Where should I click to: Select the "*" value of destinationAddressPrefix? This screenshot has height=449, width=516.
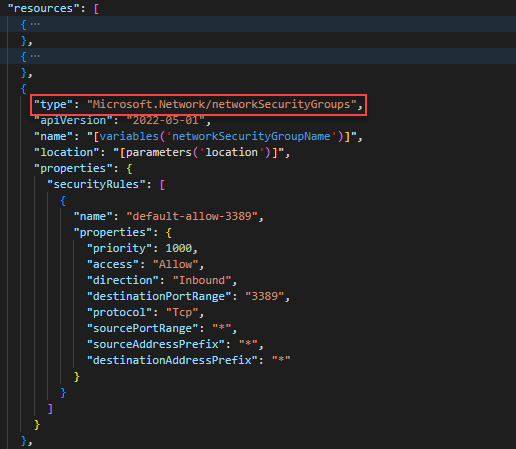tap(281, 360)
